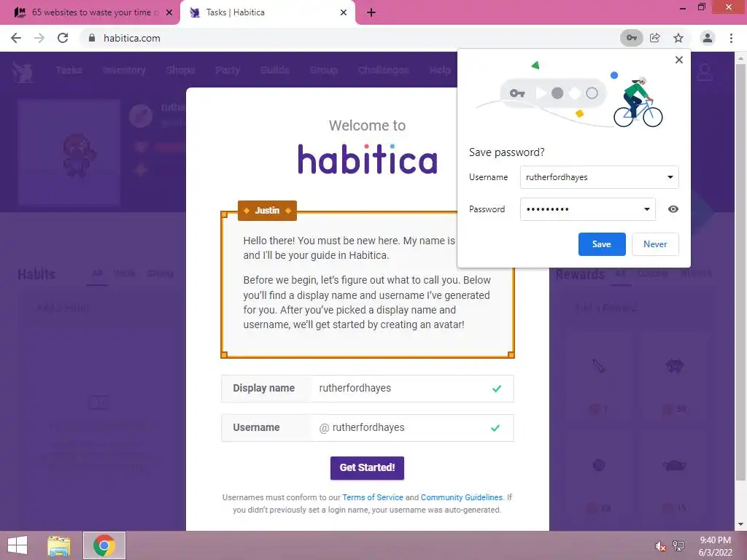
Task: Click the habitica.com address bar
Action: coord(350,38)
